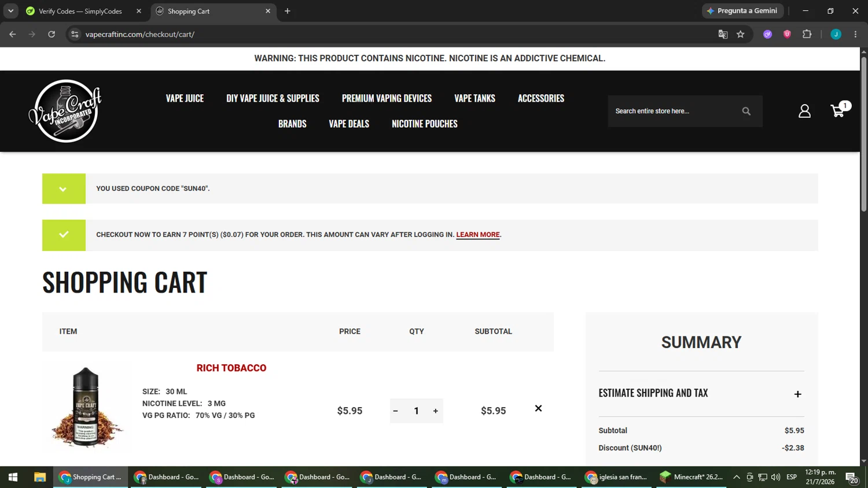
Task: Switch to the Minecraft taskbar window
Action: [x=692, y=477]
